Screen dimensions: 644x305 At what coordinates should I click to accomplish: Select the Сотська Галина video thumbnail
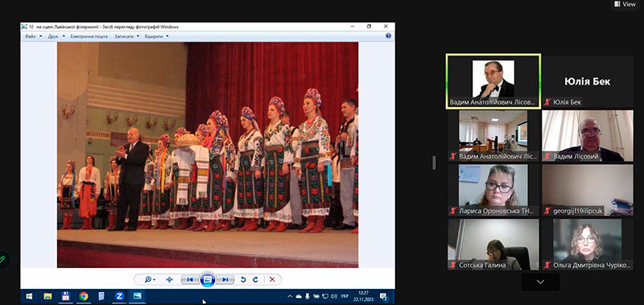tap(493, 245)
